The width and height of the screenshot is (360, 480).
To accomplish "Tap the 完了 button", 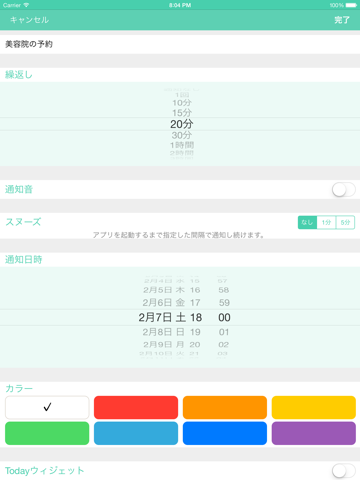I will (x=342, y=20).
